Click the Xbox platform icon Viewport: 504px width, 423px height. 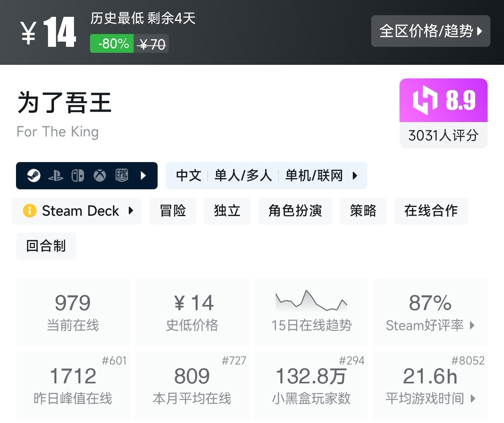click(x=99, y=175)
